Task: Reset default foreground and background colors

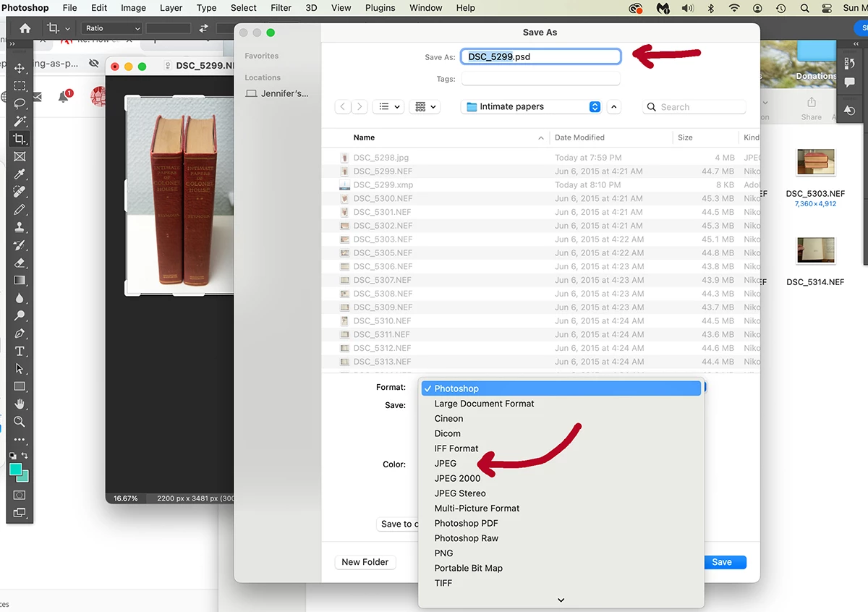Action: click(12, 456)
